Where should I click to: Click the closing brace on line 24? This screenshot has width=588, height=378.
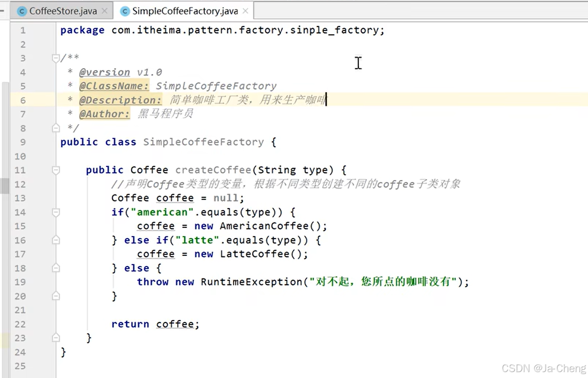(63, 352)
